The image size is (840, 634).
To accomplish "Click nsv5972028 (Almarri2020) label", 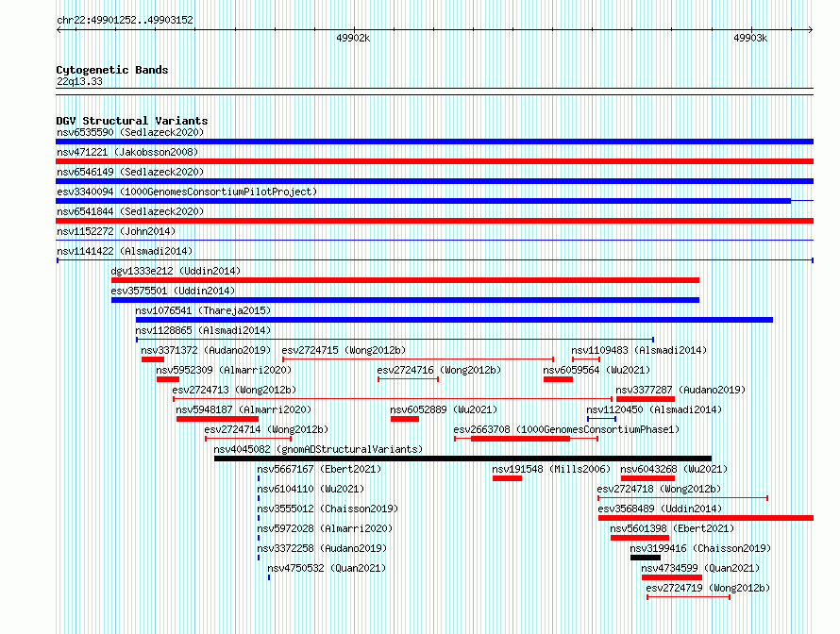I will pos(326,528).
